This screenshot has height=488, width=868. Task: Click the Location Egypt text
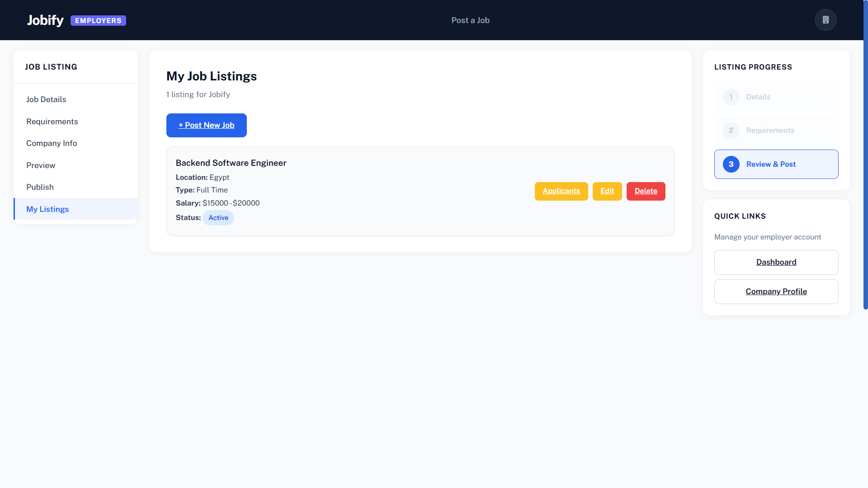pos(203,178)
